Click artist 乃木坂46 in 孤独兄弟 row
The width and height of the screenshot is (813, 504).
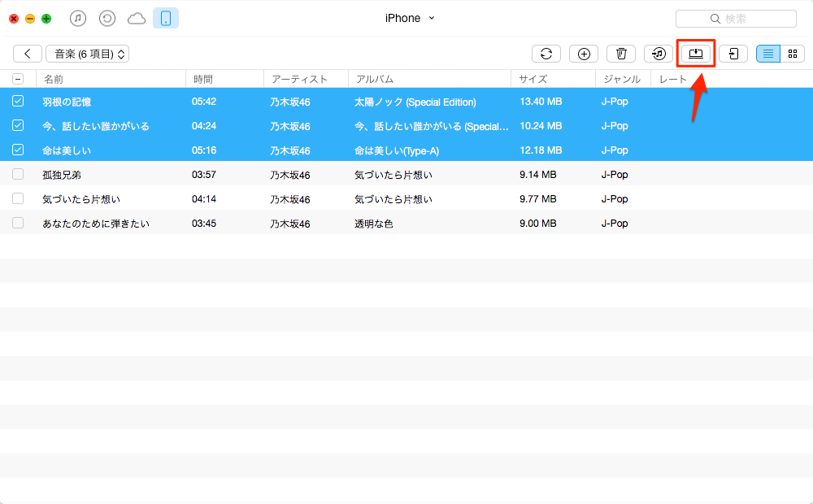(290, 176)
